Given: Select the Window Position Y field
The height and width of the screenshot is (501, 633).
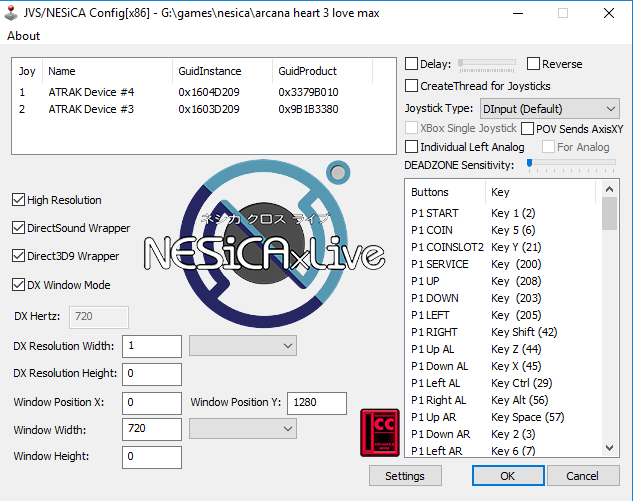Looking at the screenshot, I should point(317,402).
